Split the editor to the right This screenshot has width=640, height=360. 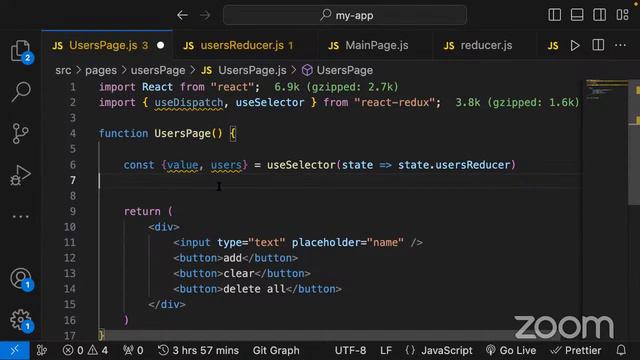[598, 45]
